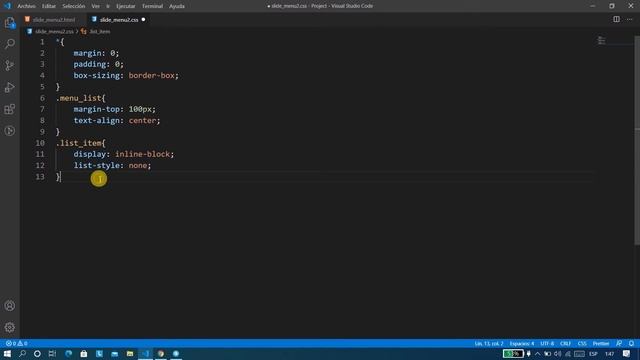This screenshot has width=640, height=360.
Task: Open the Explorer view in activity bar
Action: pyautogui.click(x=10, y=22)
